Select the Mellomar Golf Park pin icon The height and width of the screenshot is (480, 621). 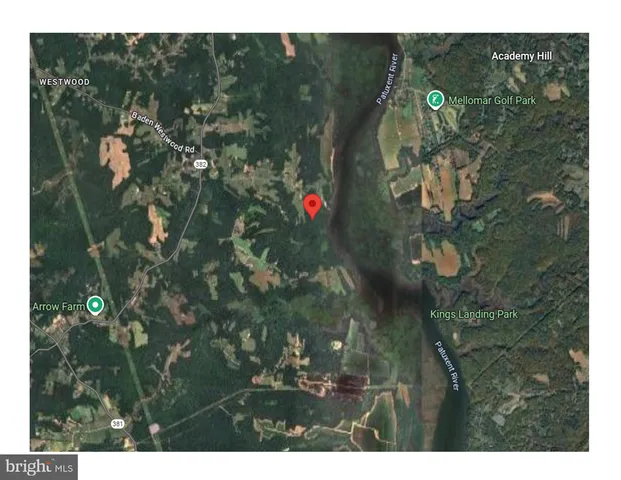(x=435, y=100)
